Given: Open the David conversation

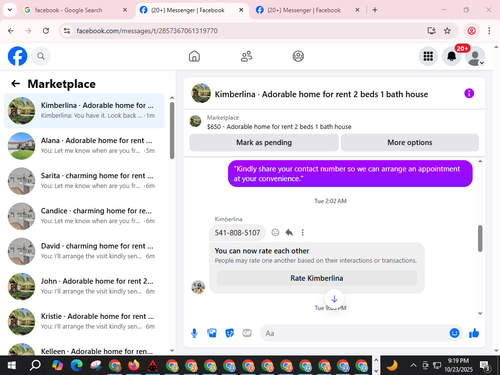Looking at the screenshot, I should [84, 251].
